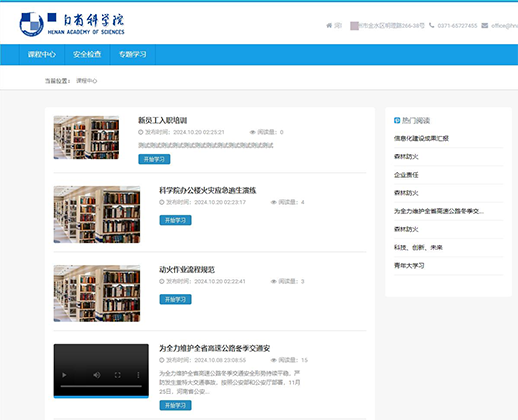This screenshot has width=518, height=420.
Task: Mute the video using the speaker icon
Action: 97,375
